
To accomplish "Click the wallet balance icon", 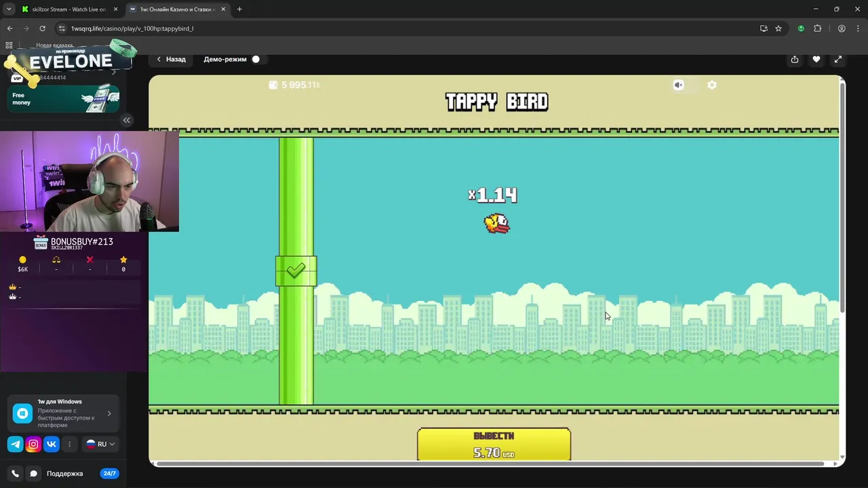I will pyautogui.click(x=273, y=85).
